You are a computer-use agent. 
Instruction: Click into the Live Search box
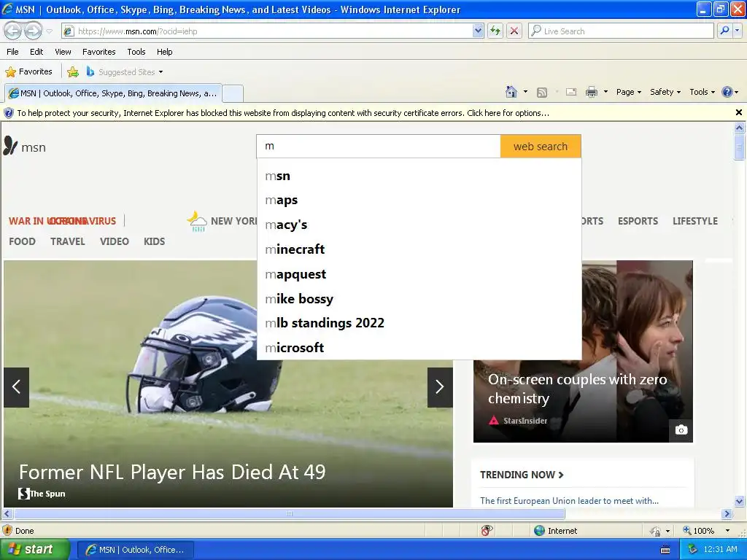pos(621,31)
